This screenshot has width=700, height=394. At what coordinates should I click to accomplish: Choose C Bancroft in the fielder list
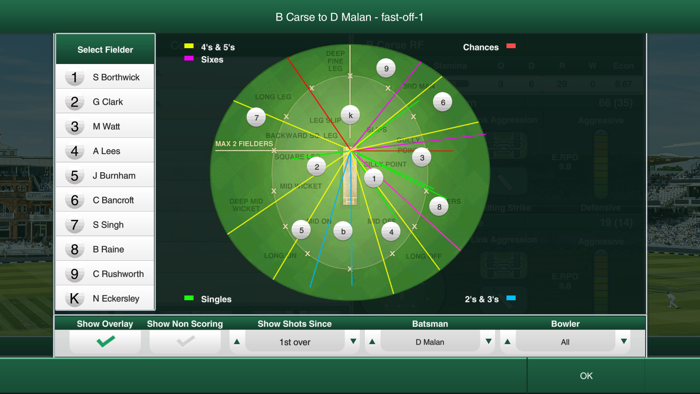(x=105, y=200)
